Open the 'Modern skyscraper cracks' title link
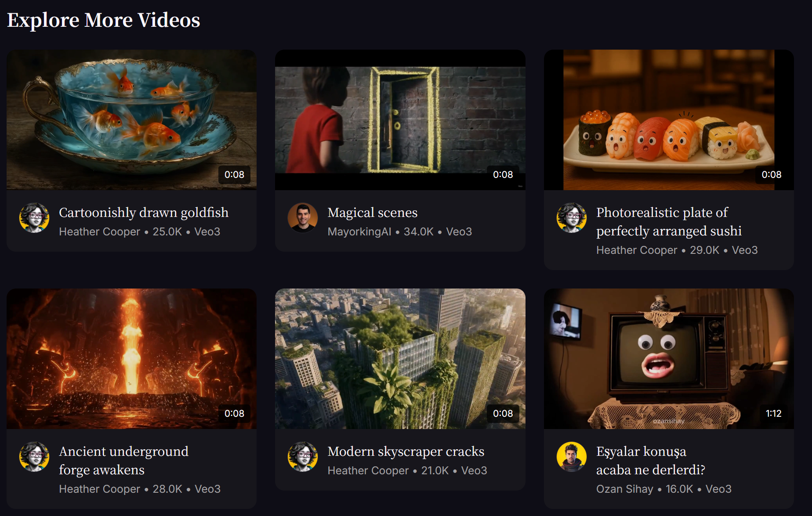 [406, 451]
